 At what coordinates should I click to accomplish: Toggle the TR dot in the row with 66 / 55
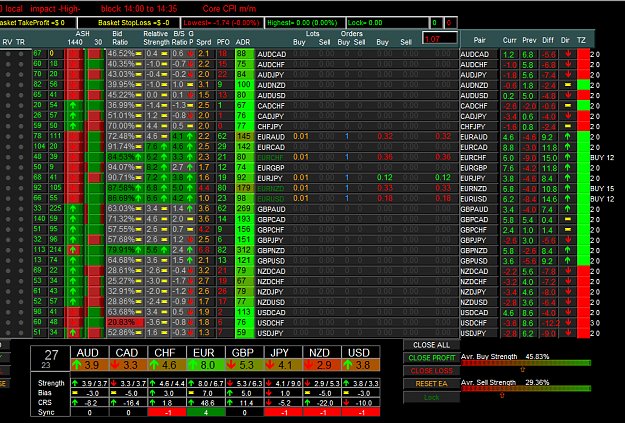[x=21, y=199]
